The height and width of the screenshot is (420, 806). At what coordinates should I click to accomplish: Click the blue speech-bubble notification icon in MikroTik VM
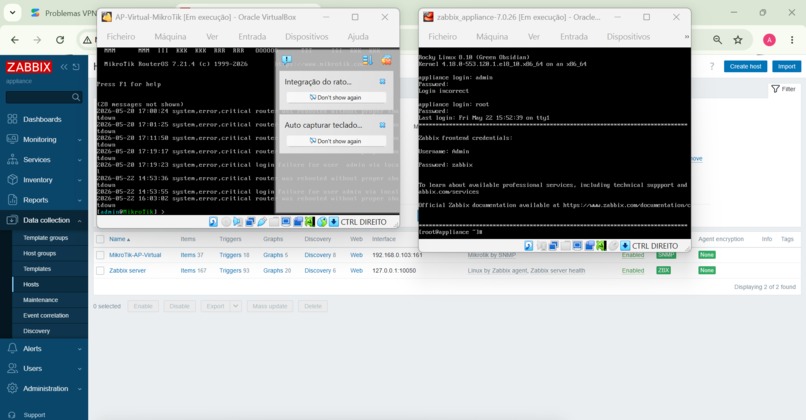click(287, 60)
